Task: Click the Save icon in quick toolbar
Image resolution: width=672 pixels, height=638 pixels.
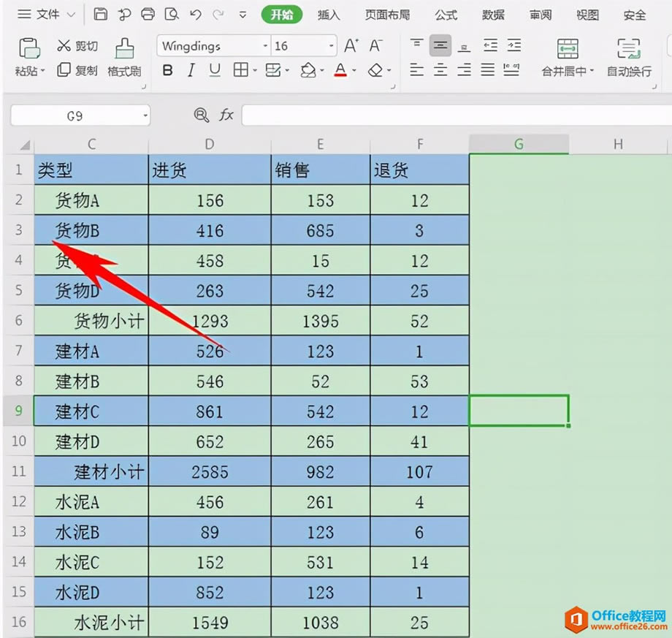Action: 101,15
